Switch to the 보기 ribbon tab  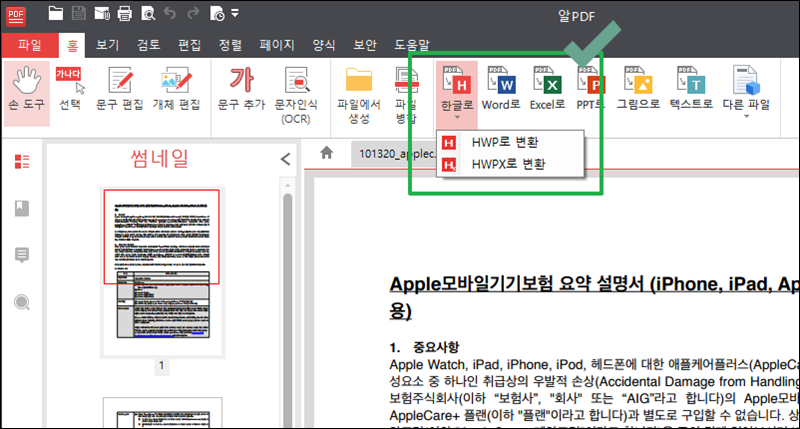(x=108, y=45)
